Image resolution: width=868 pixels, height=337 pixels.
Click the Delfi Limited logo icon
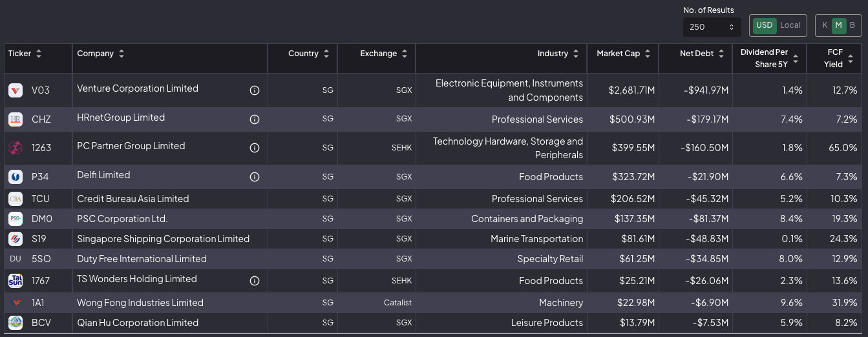(16, 177)
